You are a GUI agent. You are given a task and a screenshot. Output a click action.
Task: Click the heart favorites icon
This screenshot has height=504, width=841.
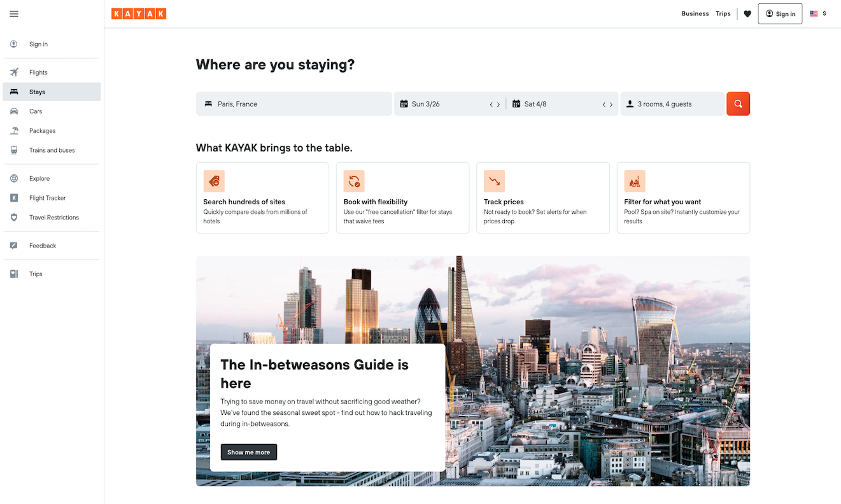tap(747, 14)
